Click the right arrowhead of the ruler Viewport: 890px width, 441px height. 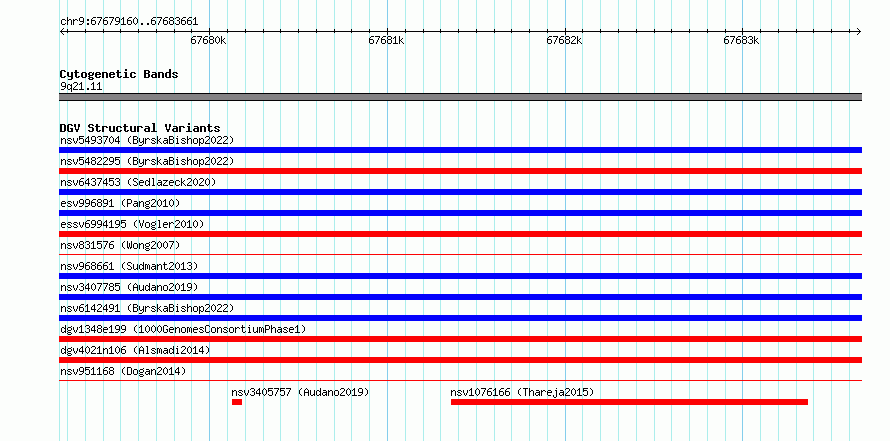tap(859, 31)
